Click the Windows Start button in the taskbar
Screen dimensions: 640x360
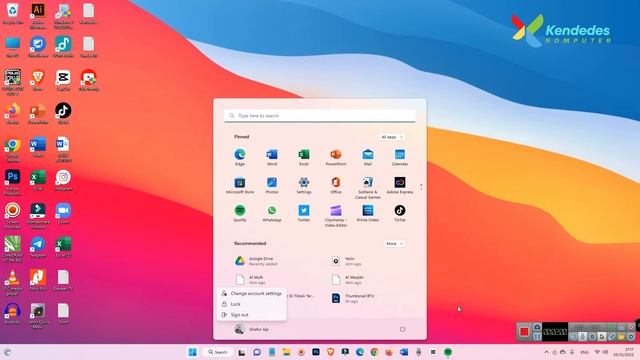[192, 352]
